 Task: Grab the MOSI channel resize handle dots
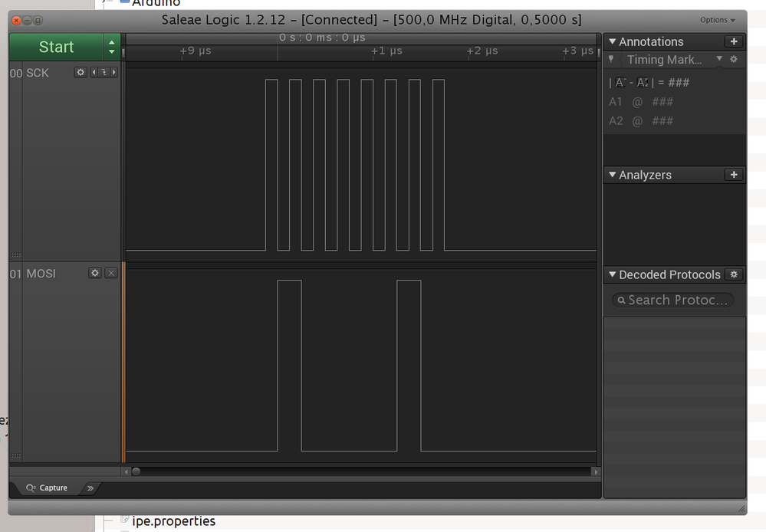15,455
